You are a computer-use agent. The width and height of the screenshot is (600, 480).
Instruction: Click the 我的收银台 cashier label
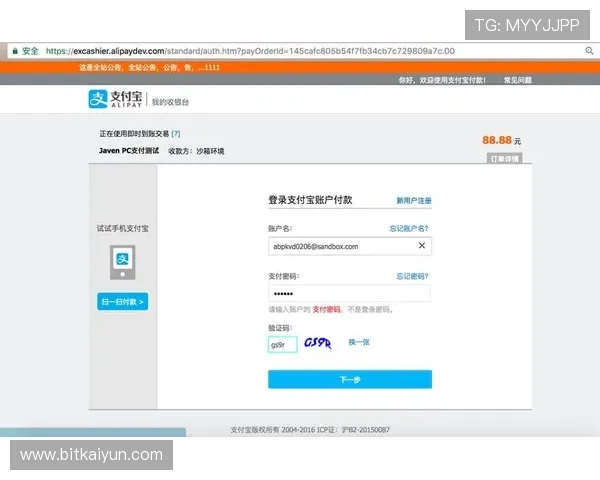[x=170, y=102]
